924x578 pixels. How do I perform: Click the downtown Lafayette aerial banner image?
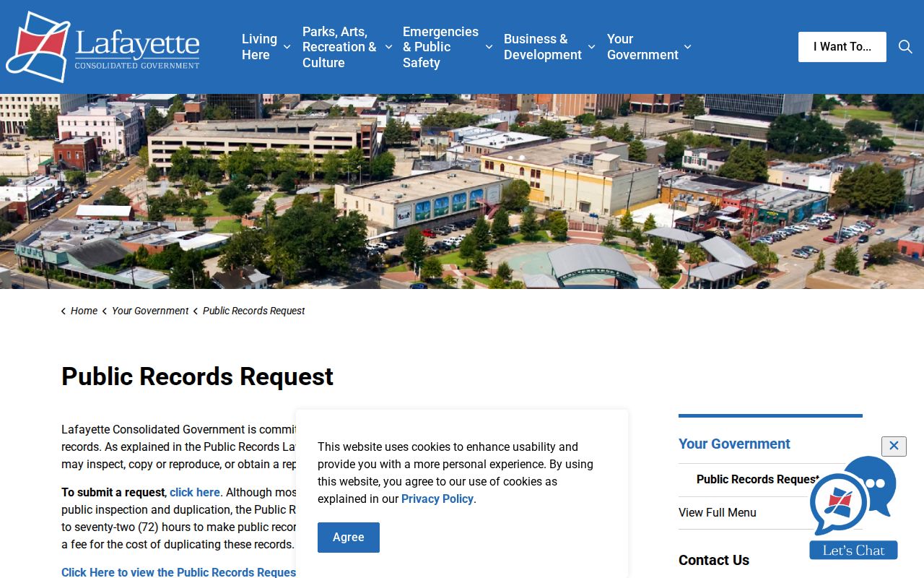(x=462, y=191)
